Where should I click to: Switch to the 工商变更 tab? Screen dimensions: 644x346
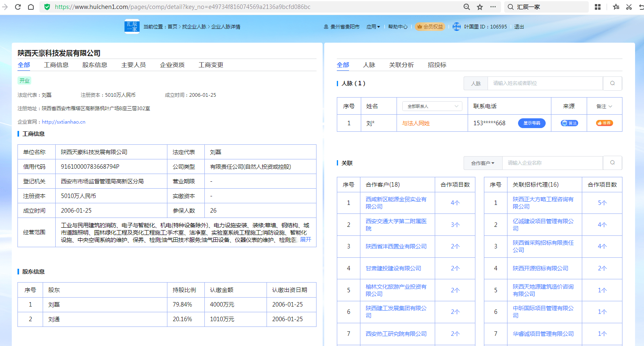pos(211,65)
